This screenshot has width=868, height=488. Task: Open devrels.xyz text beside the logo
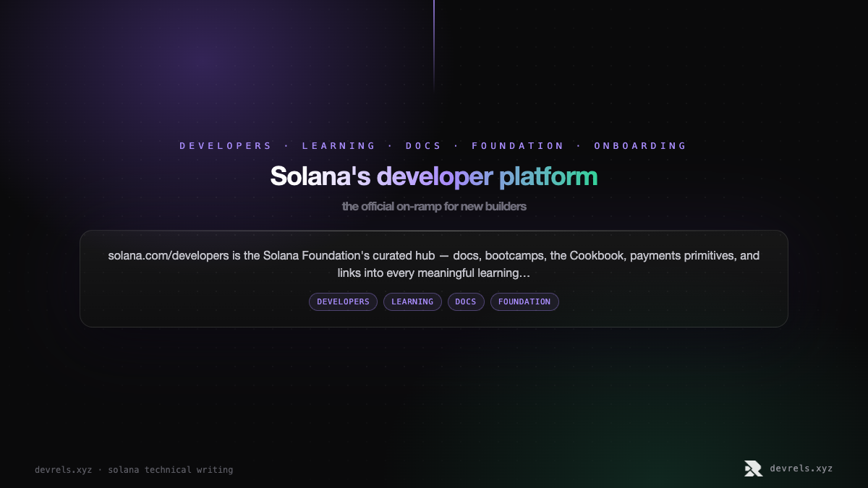[x=801, y=468]
